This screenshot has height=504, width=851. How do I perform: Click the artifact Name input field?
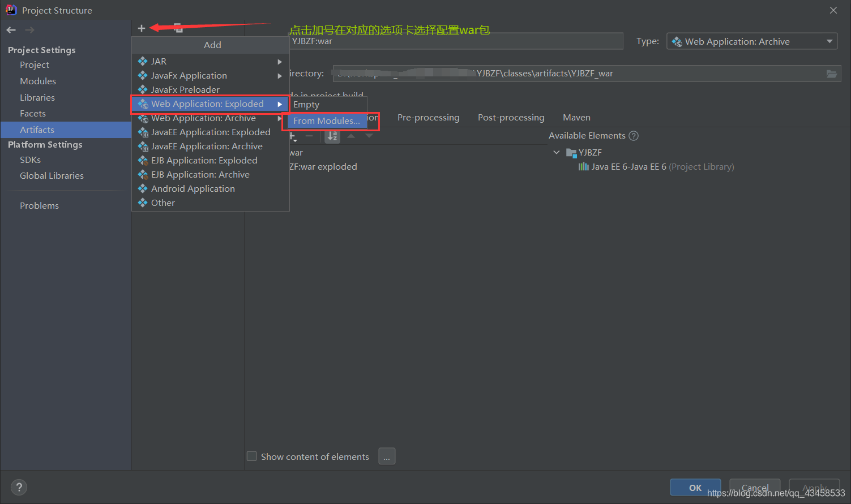tap(456, 41)
